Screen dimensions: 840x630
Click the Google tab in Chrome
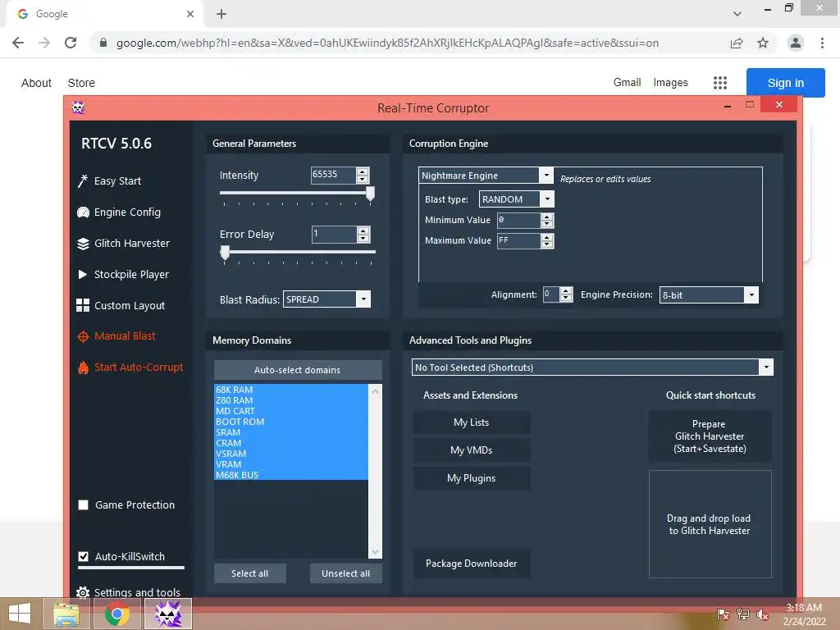[105, 14]
